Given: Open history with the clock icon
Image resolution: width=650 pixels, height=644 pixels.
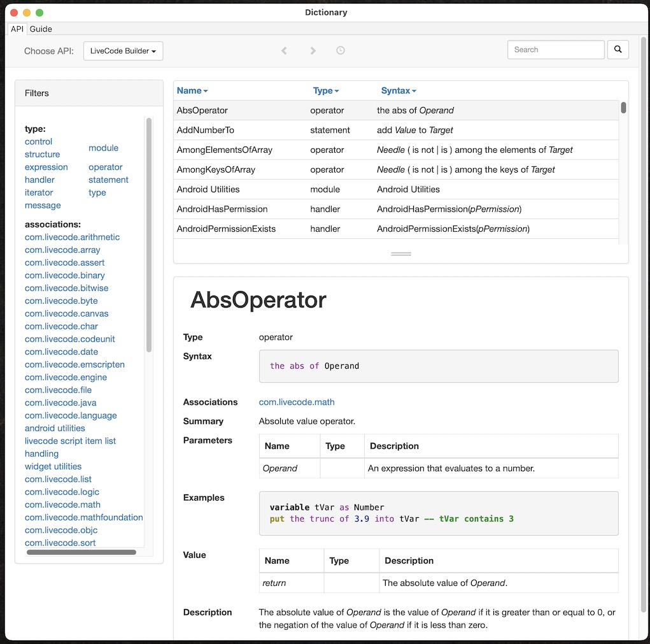Looking at the screenshot, I should coord(341,50).
